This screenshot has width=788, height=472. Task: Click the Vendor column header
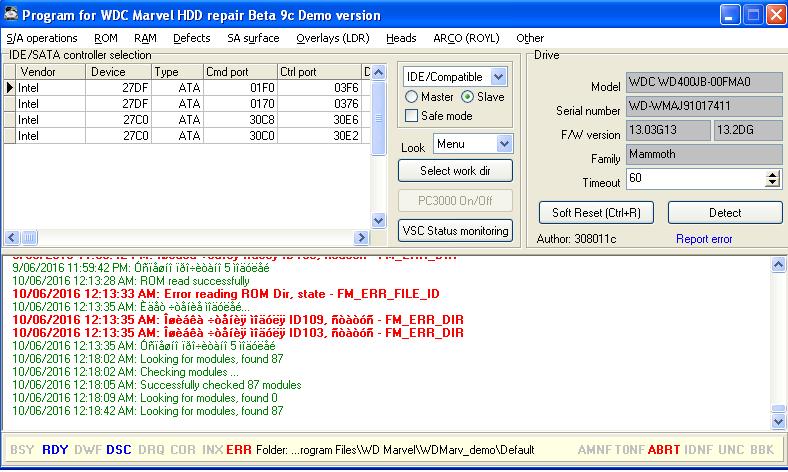click(50, 72)
